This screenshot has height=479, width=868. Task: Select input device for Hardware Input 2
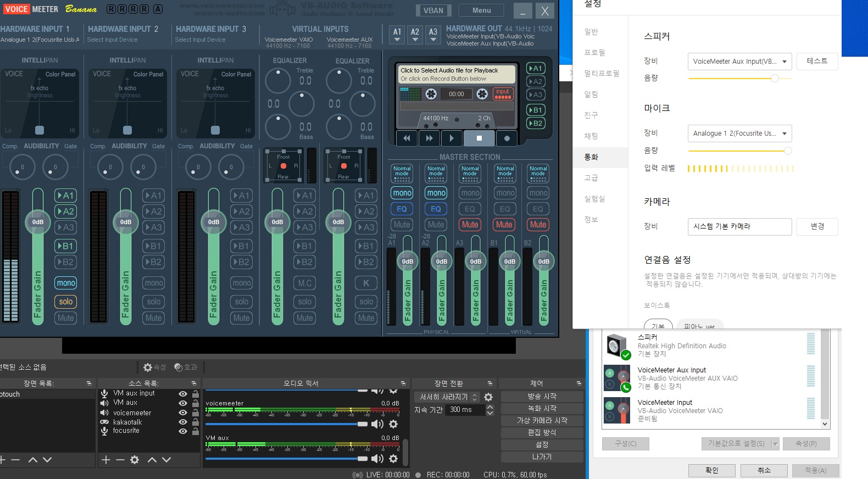click(x=112, y=40)
